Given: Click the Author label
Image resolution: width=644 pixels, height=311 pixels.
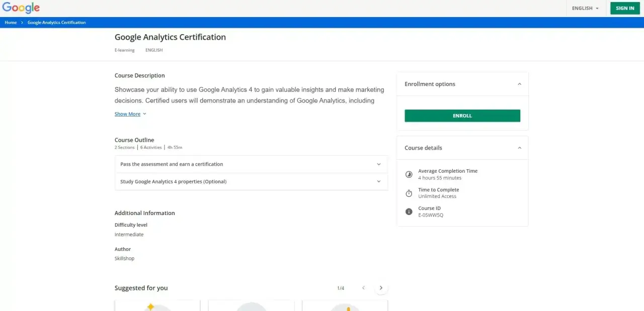Looking at the screenshot, I should click(x=123, y=249).
